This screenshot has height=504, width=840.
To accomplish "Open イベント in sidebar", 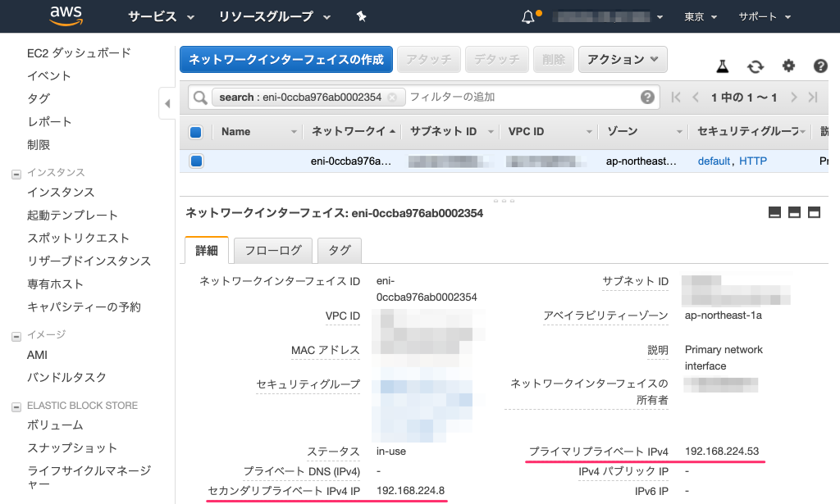I will click(48, 76).
